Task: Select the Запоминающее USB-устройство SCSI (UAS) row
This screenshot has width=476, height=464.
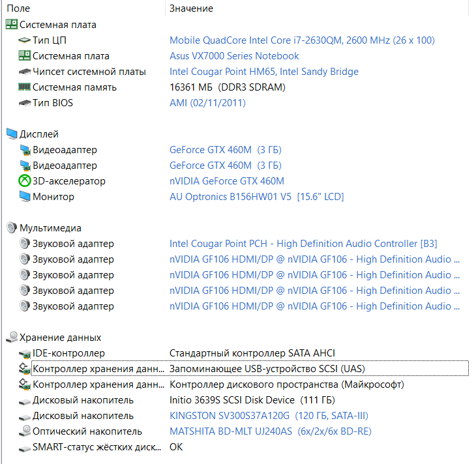Action: click(x=250, y=368)
